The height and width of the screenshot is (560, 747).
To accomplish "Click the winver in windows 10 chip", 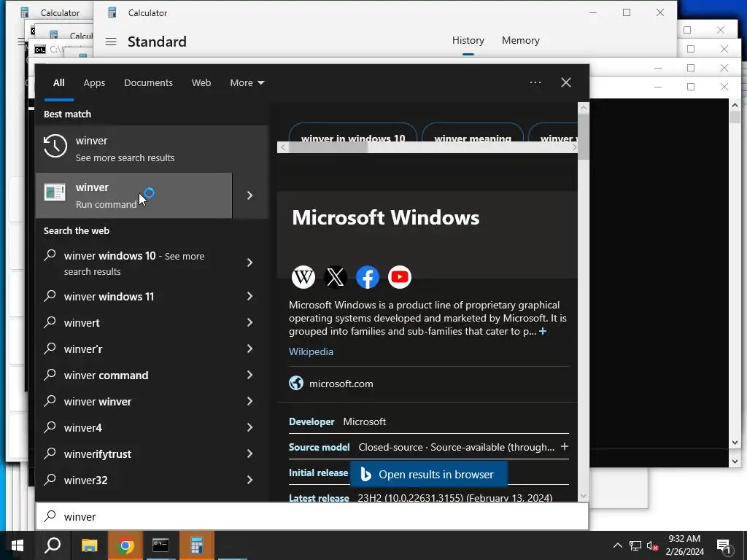I will point(353,133).
